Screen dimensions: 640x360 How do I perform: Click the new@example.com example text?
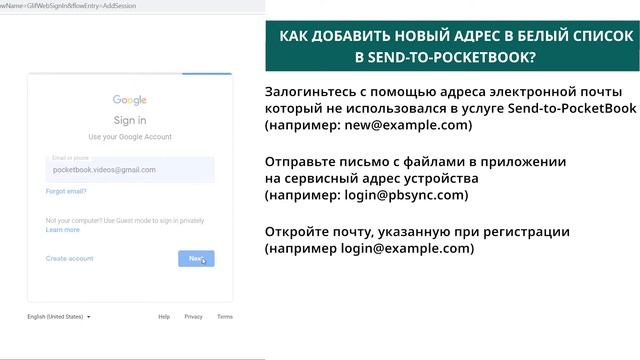click(406, 125)
